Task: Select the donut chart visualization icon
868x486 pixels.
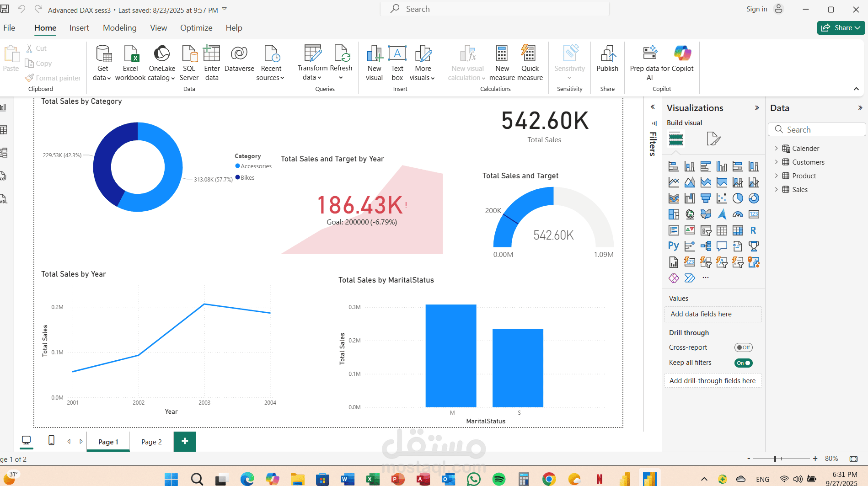Action: [x=754, y=198]
